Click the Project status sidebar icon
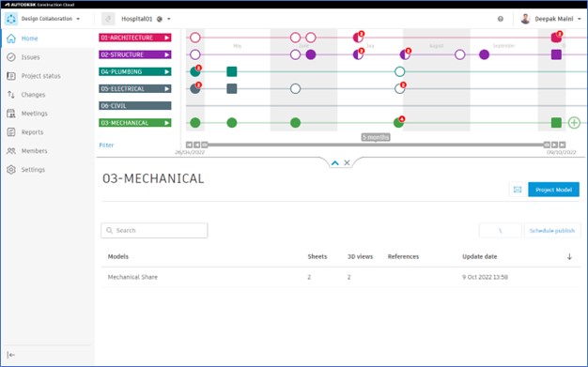Viewport: 588px width, 367px height. pos(11,76)
